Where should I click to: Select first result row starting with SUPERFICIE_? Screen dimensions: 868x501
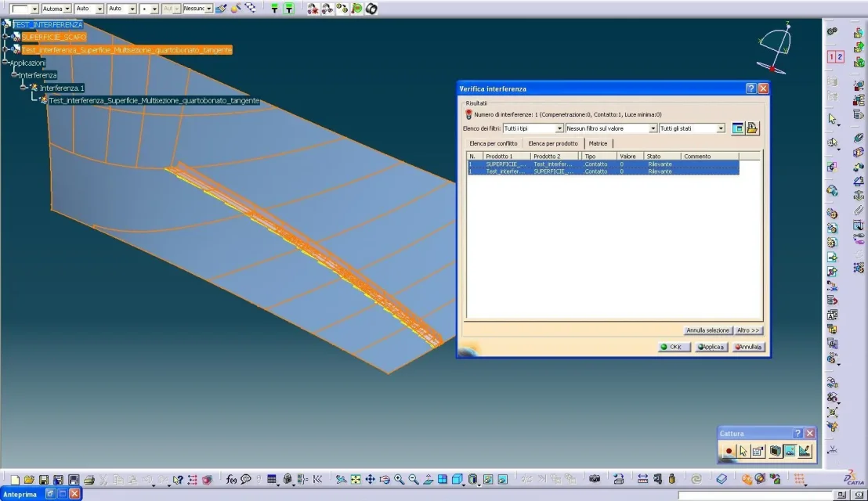(x=603, y=164)
